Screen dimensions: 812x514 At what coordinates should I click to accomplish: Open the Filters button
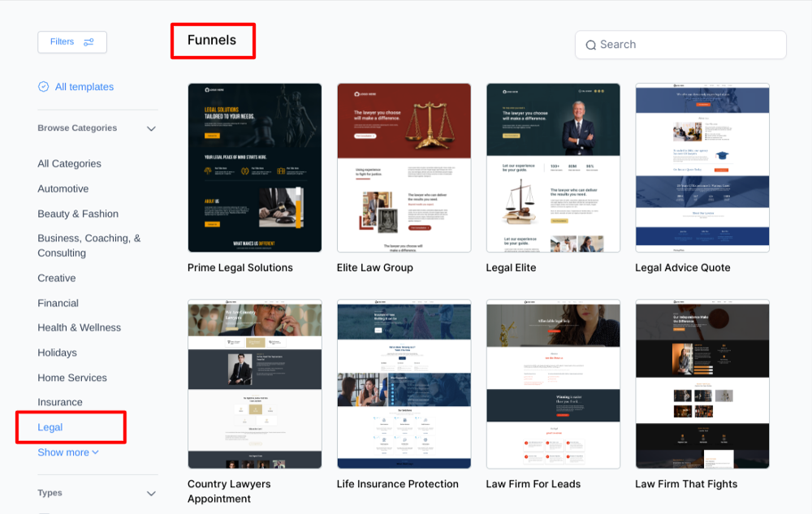point(72,42)
